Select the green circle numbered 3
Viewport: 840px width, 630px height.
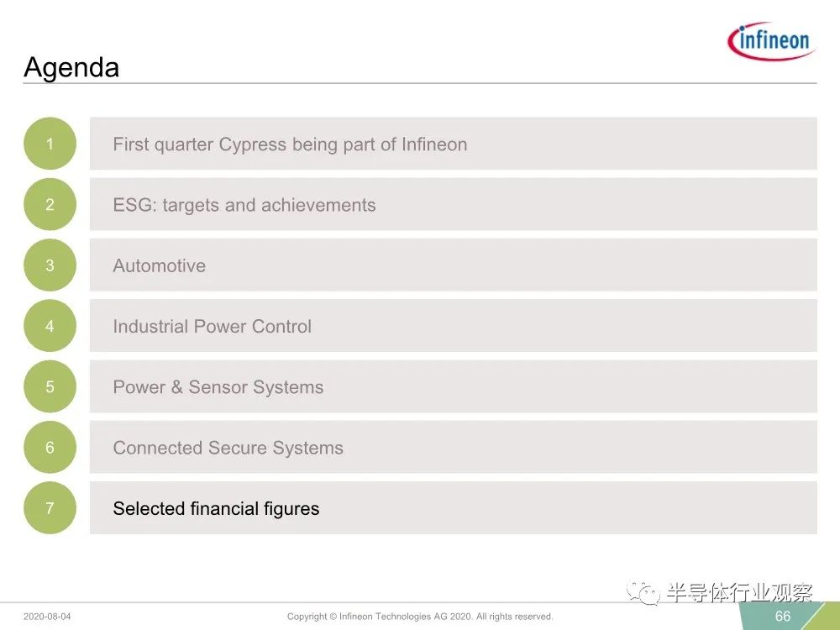(x=50, y=265)
